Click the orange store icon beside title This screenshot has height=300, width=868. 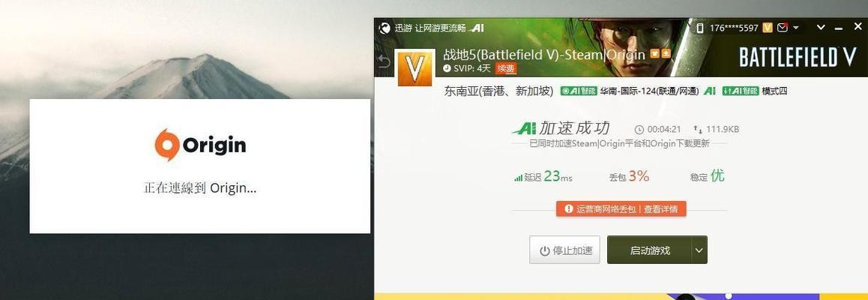coord(655,54)
